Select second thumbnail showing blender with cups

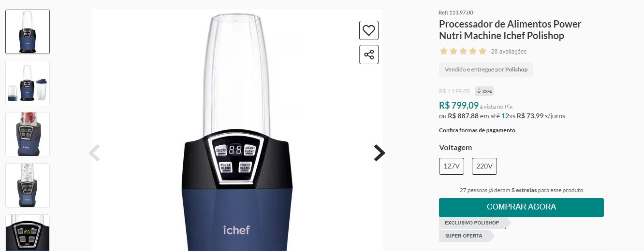pyautogui.click(x=28, y=83)
